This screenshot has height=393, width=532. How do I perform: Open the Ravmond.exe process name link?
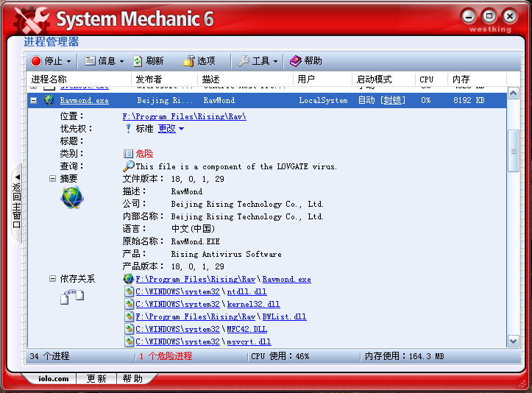[84, 100]
